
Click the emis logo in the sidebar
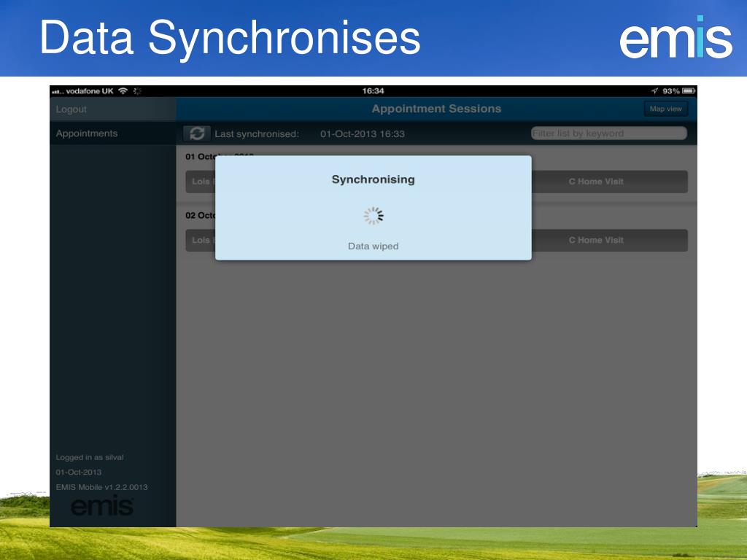[x=102, y=506]
